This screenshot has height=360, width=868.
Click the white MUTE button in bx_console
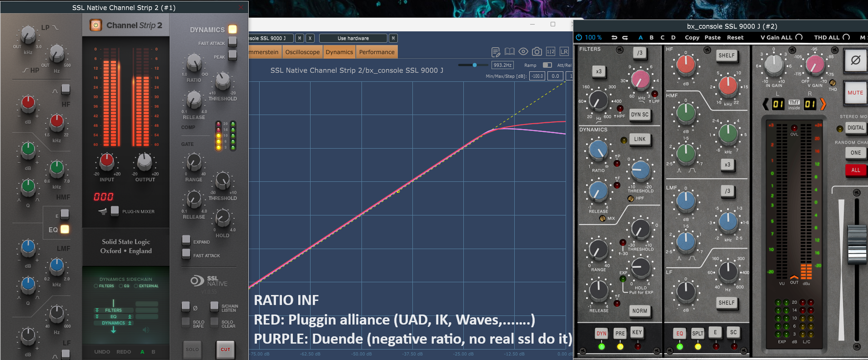point(855,93)
